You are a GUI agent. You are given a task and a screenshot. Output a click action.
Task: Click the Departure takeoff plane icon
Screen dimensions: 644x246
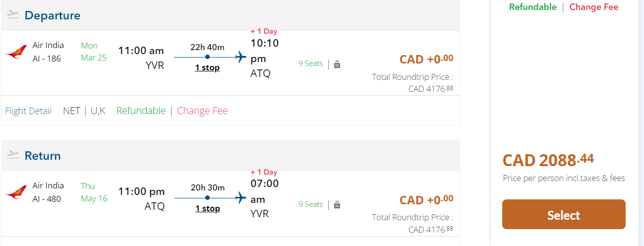[13, 15]
